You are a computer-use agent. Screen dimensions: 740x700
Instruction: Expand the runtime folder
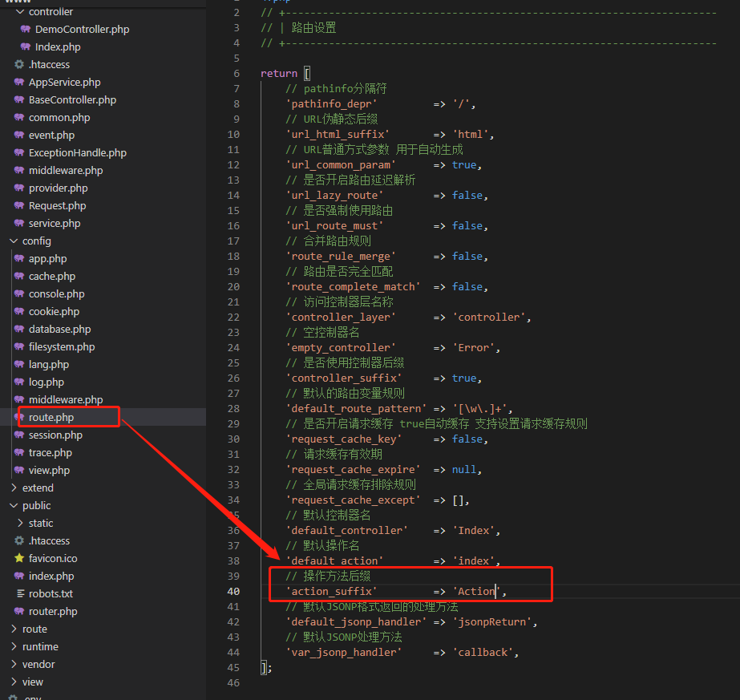coord(14,646)
